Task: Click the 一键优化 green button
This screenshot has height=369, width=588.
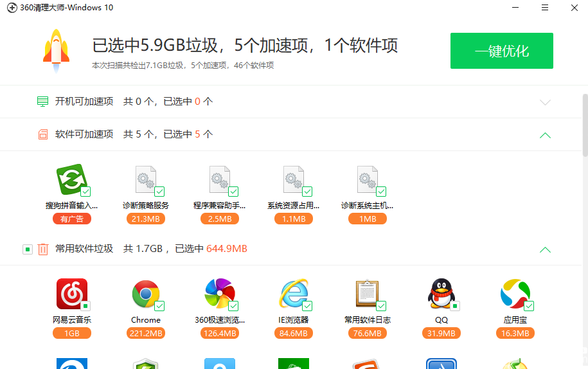Action: (501, 51)
